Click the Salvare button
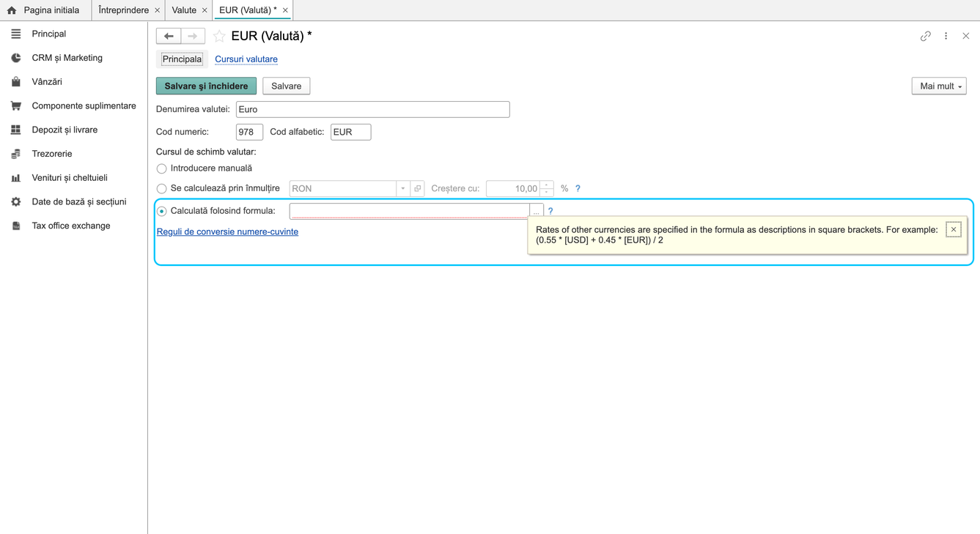The width and height of the screenshot is (980, 534). click(286, 86)
